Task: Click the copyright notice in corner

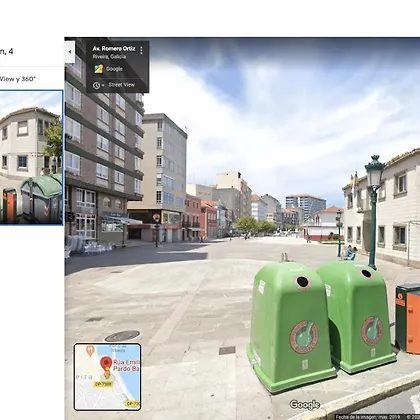Action: pos(413,417)
